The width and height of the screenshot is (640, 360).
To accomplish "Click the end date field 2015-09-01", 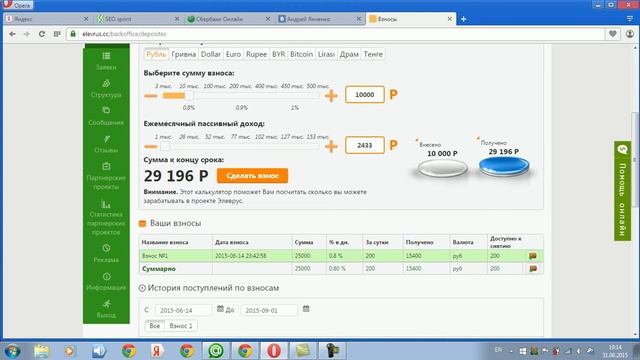I will click(269, 310).
